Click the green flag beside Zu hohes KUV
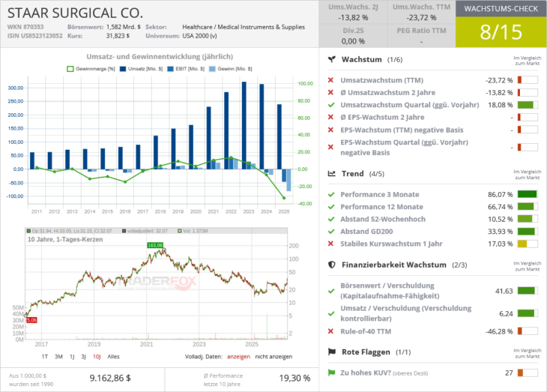This screenshot has width=547, height=392. [x=331, y=373]
